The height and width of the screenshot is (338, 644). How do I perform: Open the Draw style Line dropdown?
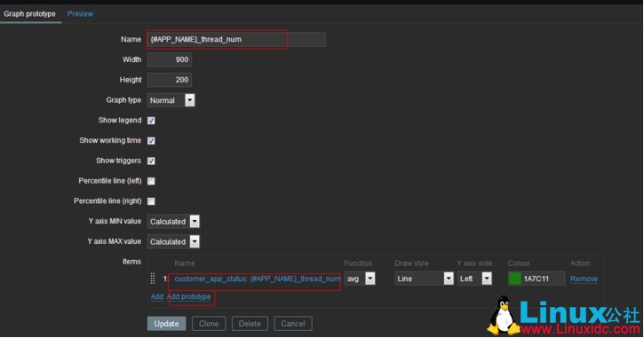(424, 279)
